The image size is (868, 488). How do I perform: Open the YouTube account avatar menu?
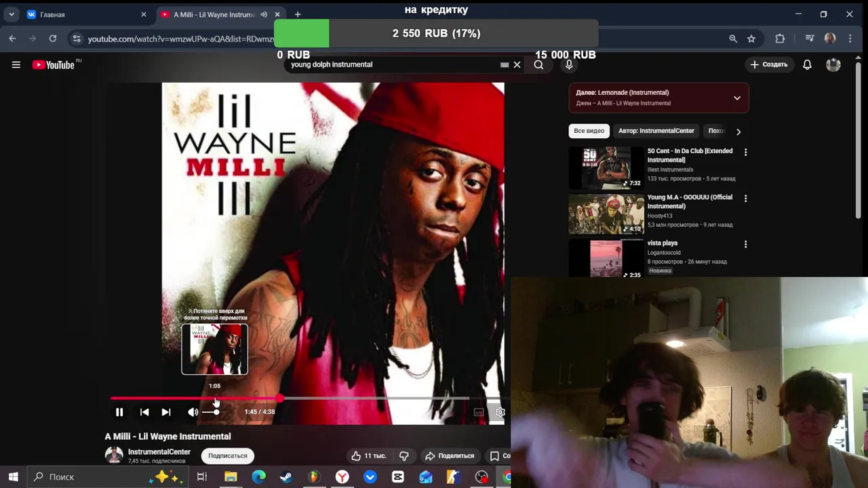[x=833, y=64]
